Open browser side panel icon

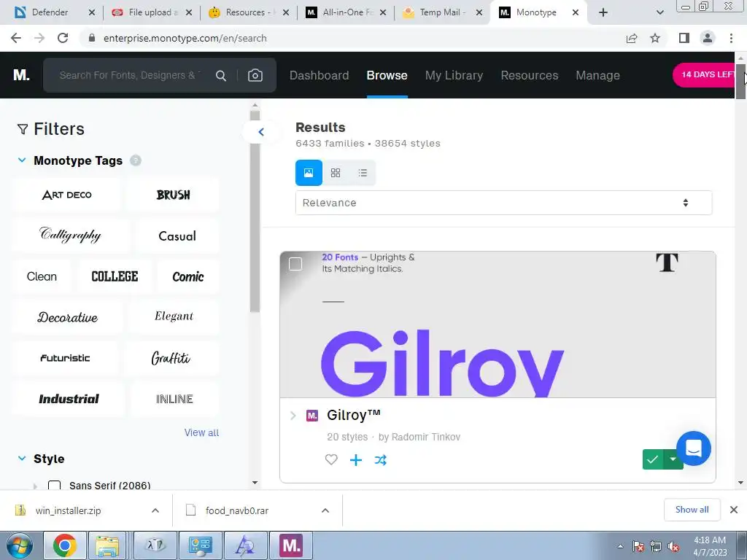pyautogui.click(x=684, y=38)
